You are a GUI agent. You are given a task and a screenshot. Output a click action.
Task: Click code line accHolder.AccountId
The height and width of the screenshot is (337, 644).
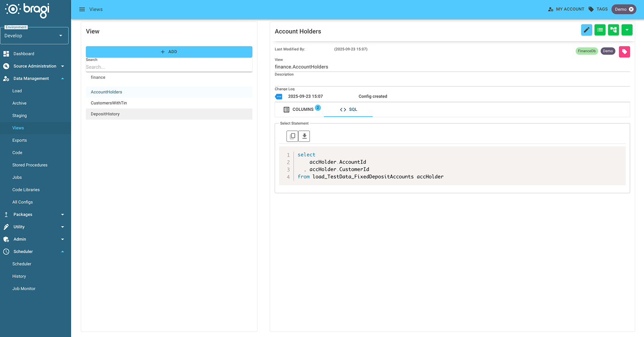338,162
